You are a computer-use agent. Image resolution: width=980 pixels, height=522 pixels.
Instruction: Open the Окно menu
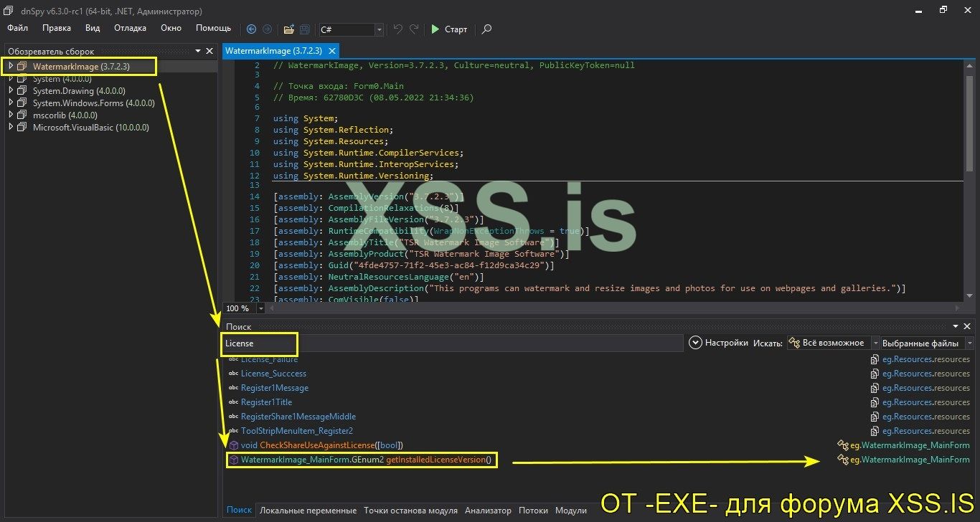click(x=171, y=28)
